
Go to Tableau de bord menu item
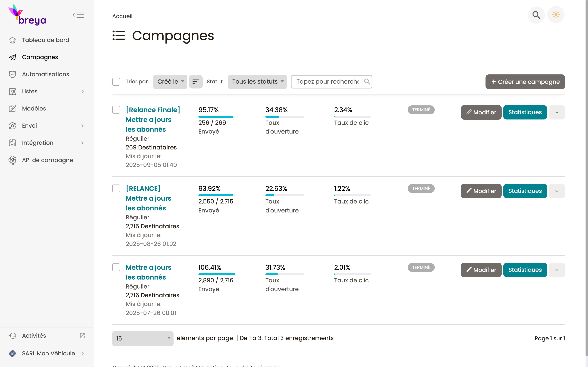coord(46,40)
